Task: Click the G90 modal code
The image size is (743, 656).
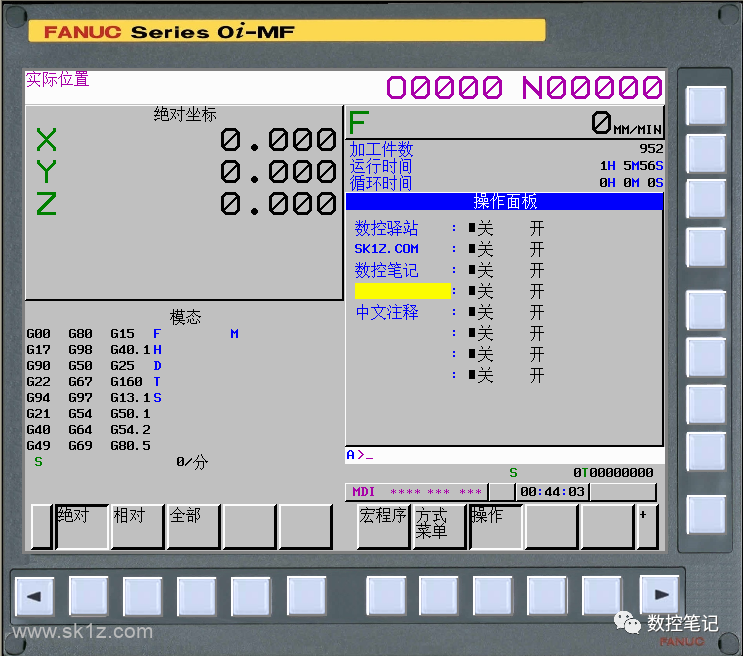Action: tap(38, 366)
